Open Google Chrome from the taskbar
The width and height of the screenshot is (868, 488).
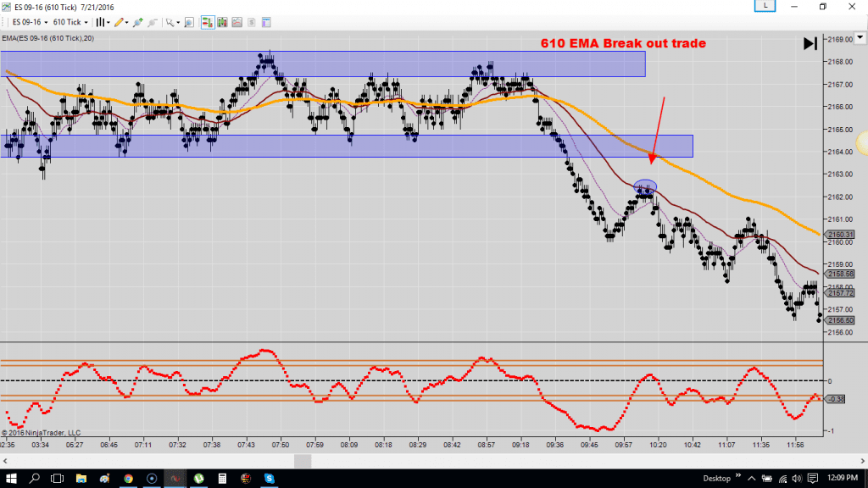[x=129, y=479]
